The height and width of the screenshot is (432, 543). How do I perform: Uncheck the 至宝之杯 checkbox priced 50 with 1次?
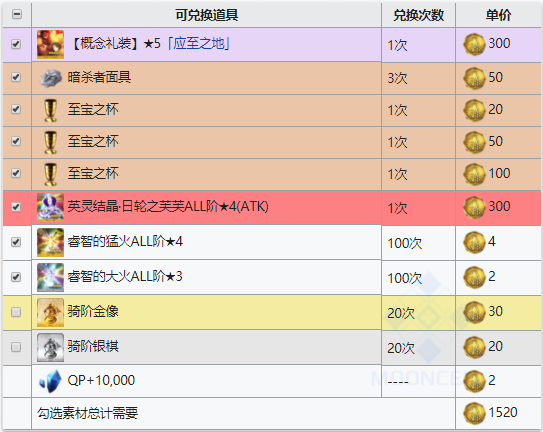(x=16, y=141)
